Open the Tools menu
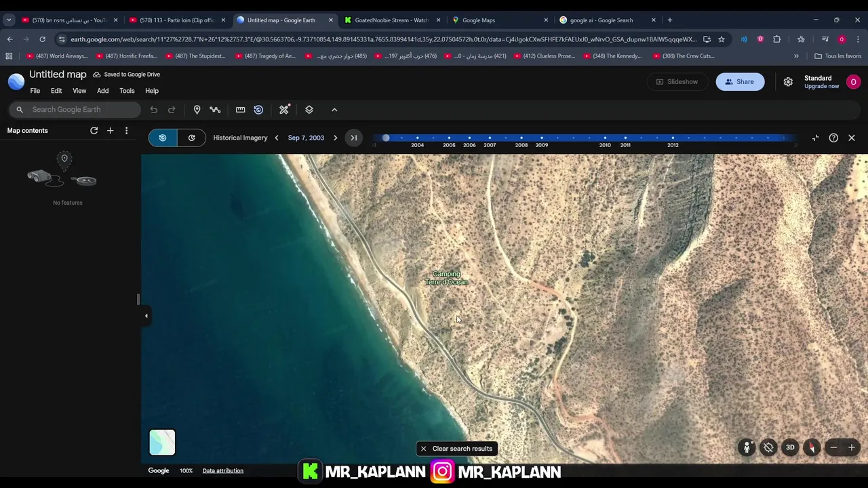The height and width of the screenshot is (488, 868). 127,91
